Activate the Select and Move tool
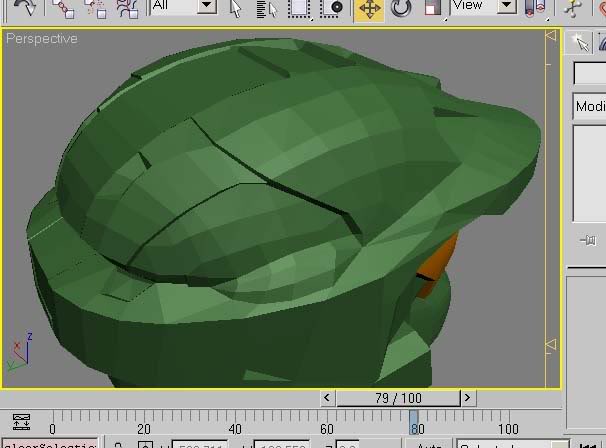The width and height of the screenshot is (606, 448). pos(369,9)
